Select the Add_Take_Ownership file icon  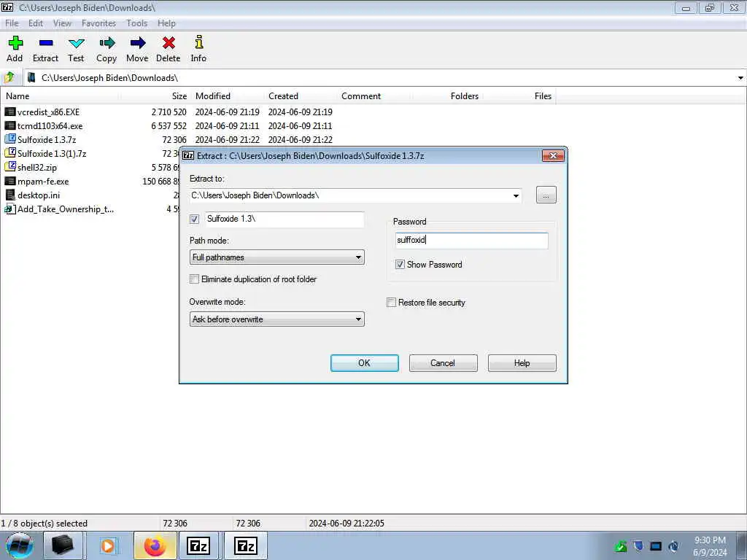[10, 209]
